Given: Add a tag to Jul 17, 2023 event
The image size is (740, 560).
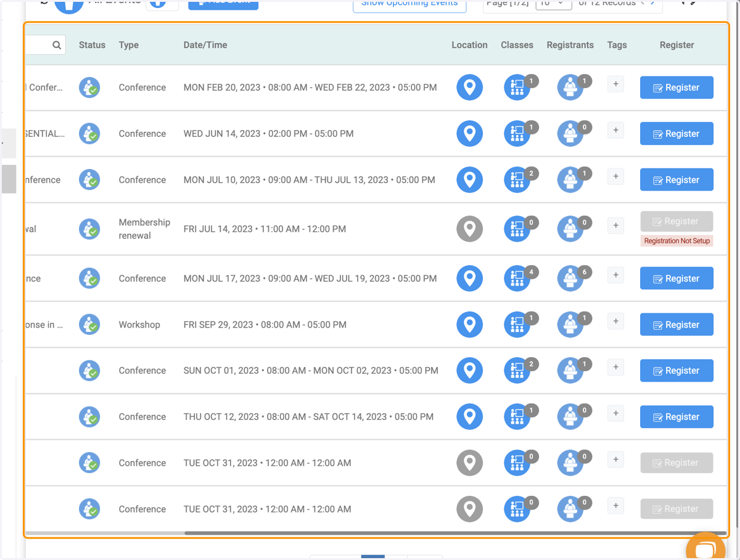Looking at the screenshot, I should tap(615, 274).
